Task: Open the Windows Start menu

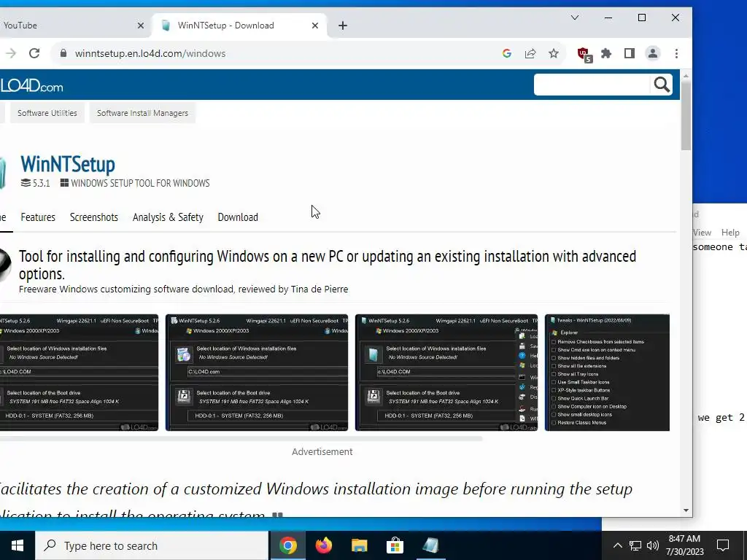Action: click(18, 545)
